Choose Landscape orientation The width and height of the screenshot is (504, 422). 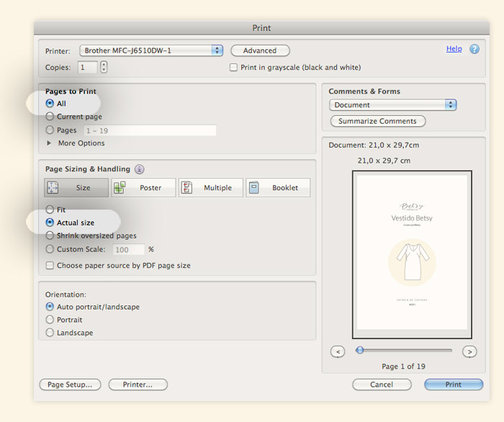click(50, 333)
